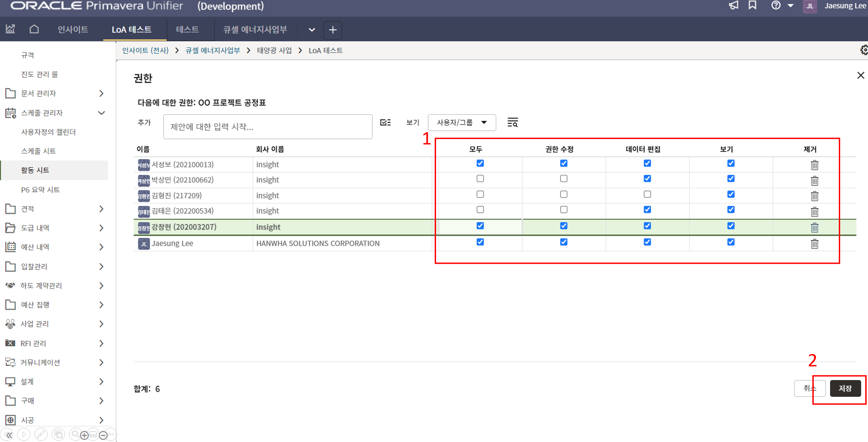Screen dimensions: 868x442
Task: Open the user picker icon beside input
Action: 385,123
